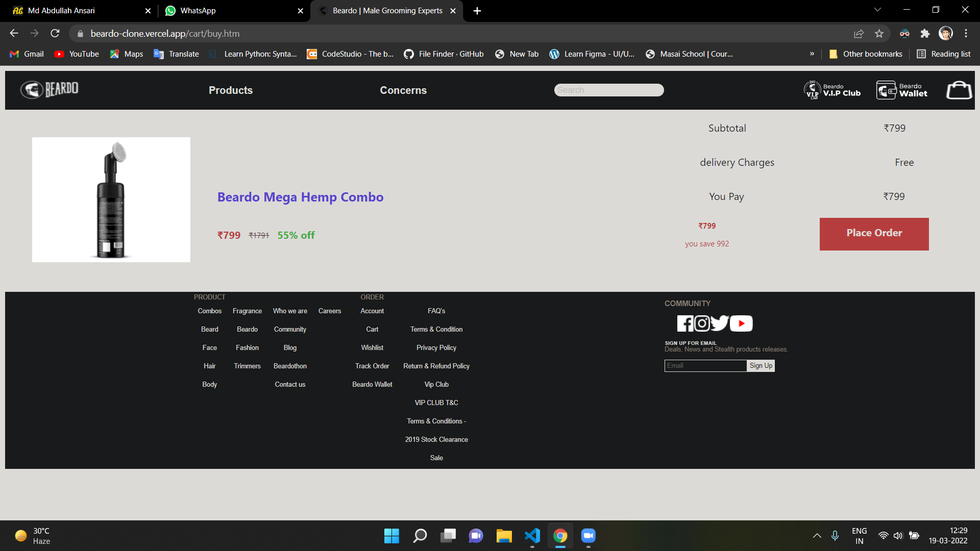The image size is (980, 551).
Task: Open File Explorer from taskbar
Action: point(504,536)
